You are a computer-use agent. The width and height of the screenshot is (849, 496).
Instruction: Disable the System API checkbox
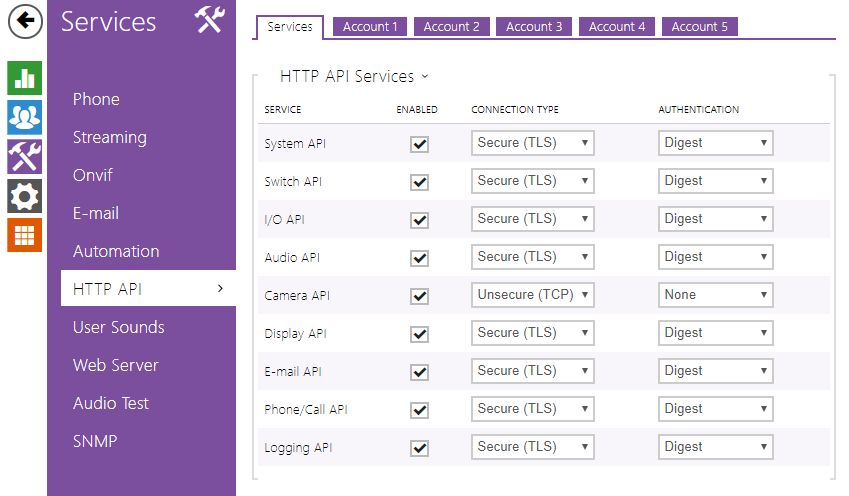pos(420,144)
